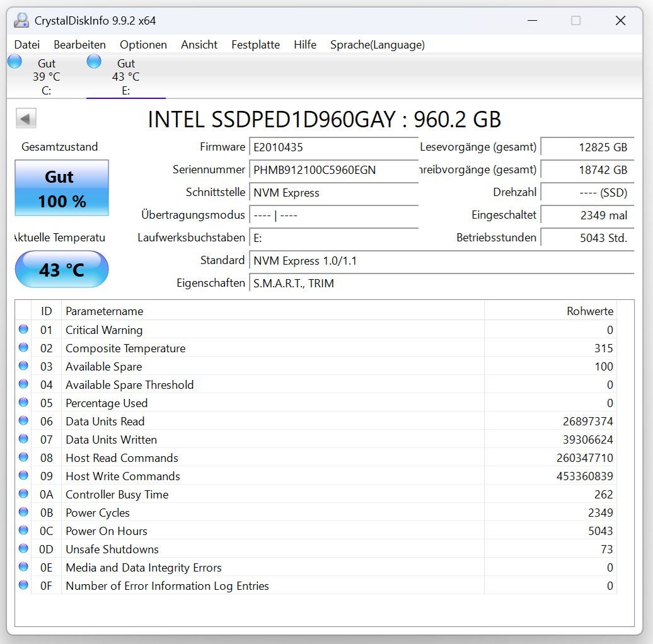Click the 43 °C temperature button
The height and width of the screenshot is (644, 653).
click(62, 269)
